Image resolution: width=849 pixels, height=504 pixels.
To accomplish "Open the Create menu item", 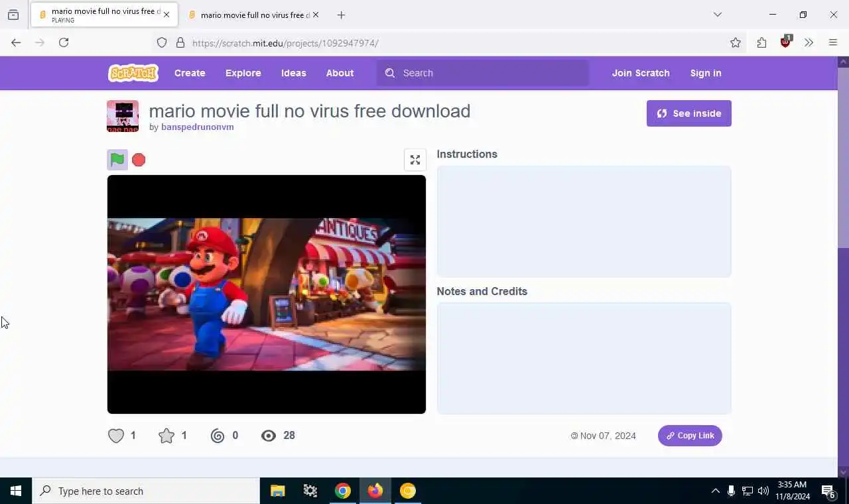I will coord(190,73).
